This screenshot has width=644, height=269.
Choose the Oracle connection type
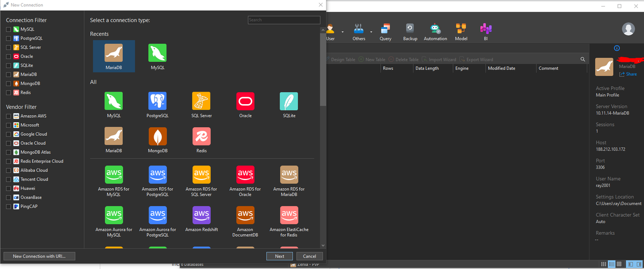(x=245, y=105)
